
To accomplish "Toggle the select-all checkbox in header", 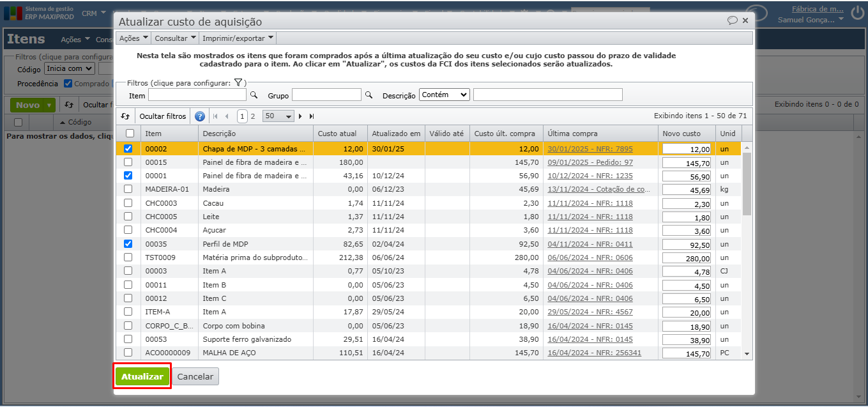I will pyautogui.click(x=130, y=134).
